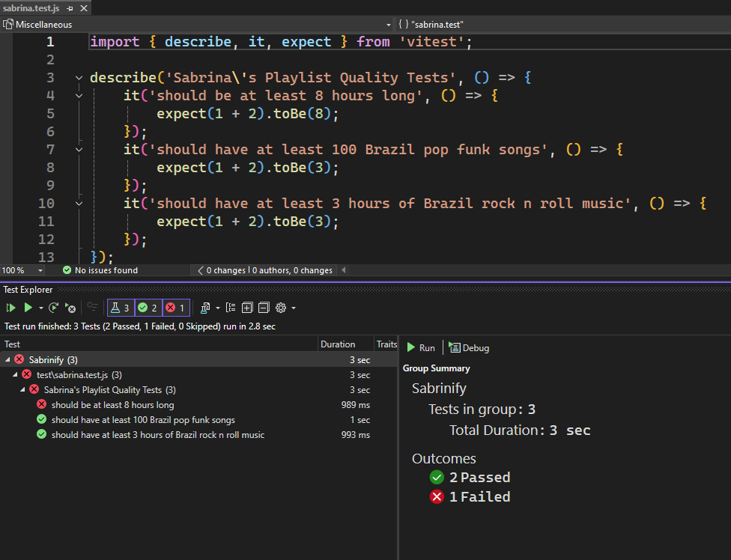
Task: Toggle the Passed tests filter
Action: coord(148,308)
